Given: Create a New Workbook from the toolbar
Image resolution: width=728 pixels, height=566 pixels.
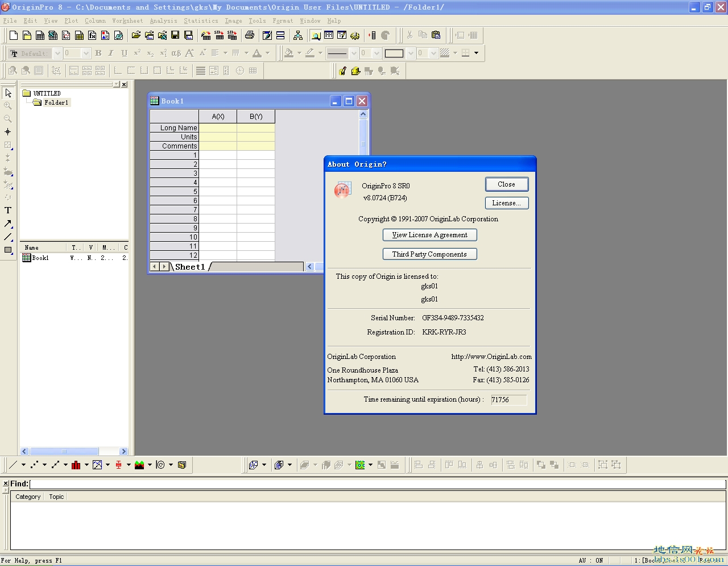Looking at the screenshot, I should [x=40, y=35].
